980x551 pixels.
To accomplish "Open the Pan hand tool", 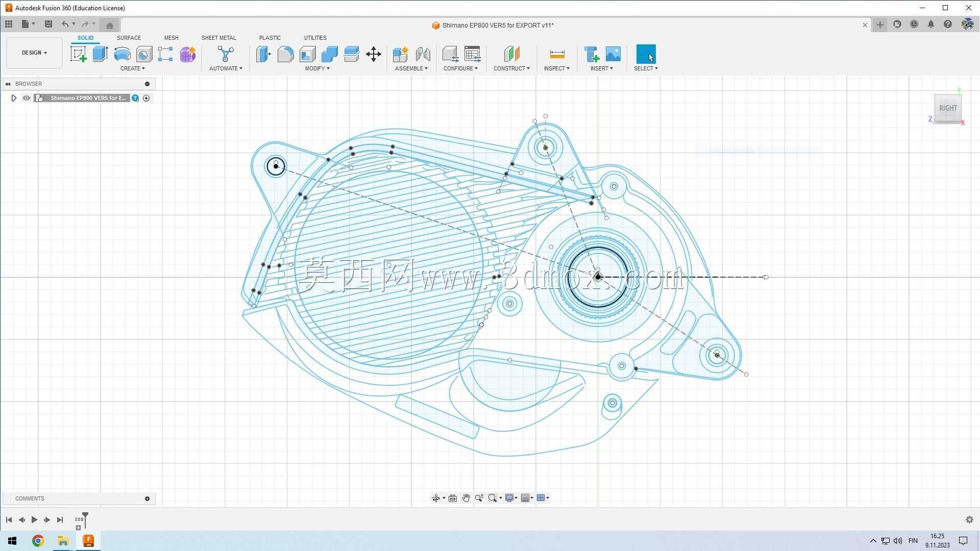I will pyautogui.click(x=465, y=498).
